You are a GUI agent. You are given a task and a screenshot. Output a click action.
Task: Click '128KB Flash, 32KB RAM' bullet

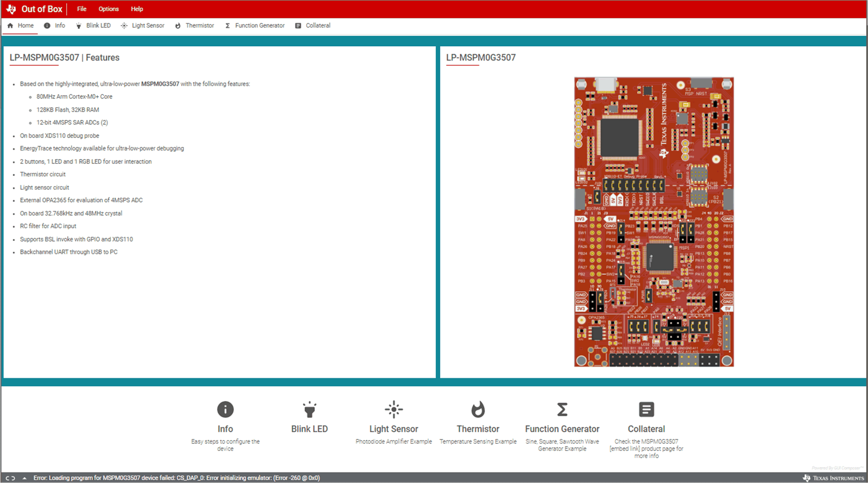coord(68,110)
